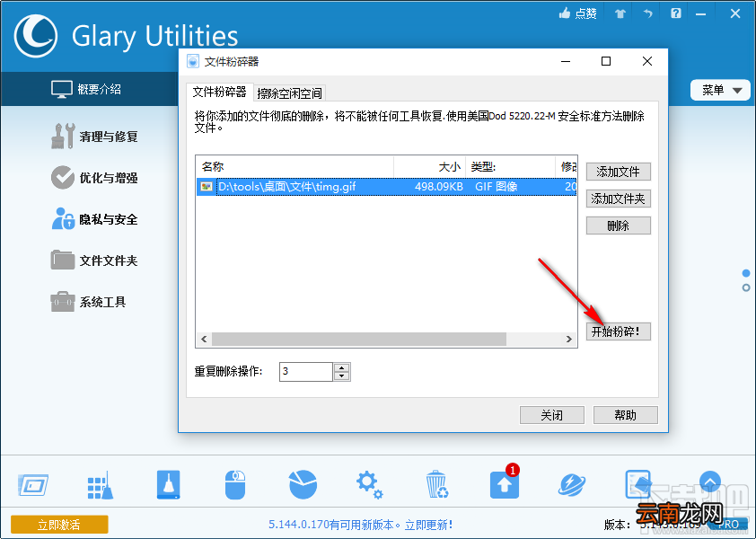Click the shirt skin icon in title bar
Viewport: 756px width, 539px height.
click(x=620, y=13)
